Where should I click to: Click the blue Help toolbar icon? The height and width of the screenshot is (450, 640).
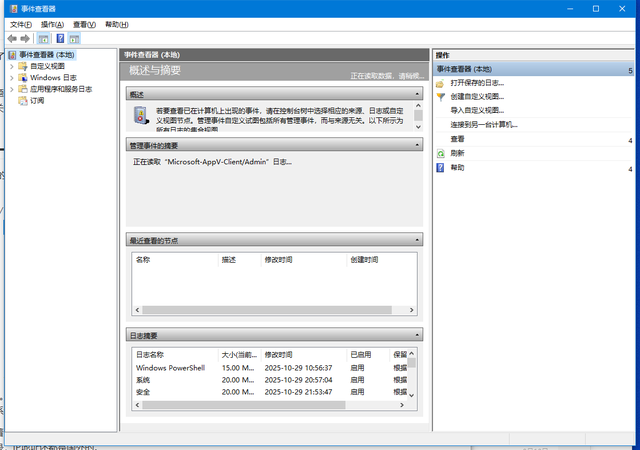click(60, 39)
